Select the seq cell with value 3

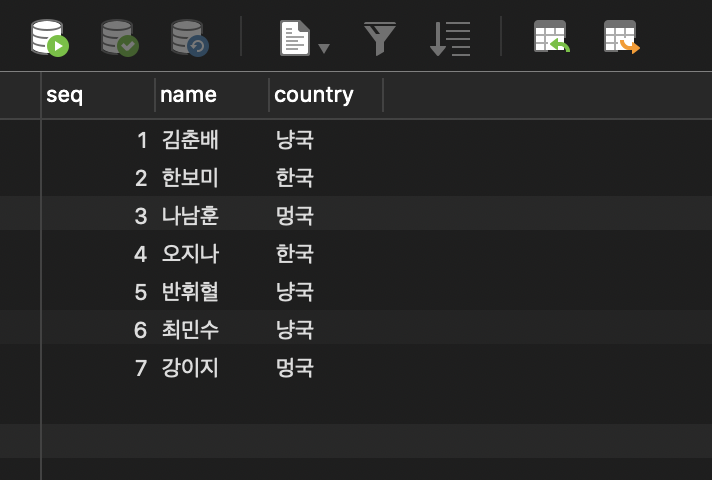click(98, 215)
